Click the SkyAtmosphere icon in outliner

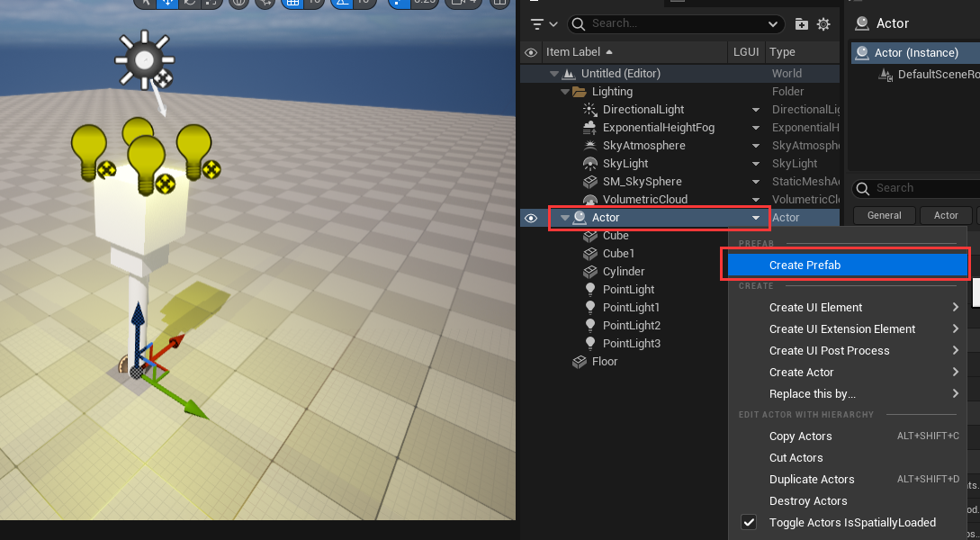click(590, 146)
